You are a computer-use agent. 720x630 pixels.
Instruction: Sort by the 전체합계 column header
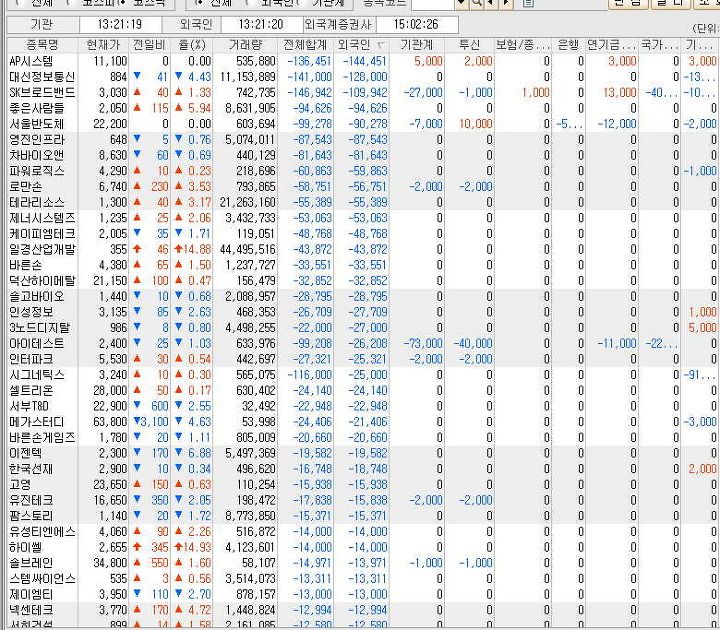click(305, 45)
